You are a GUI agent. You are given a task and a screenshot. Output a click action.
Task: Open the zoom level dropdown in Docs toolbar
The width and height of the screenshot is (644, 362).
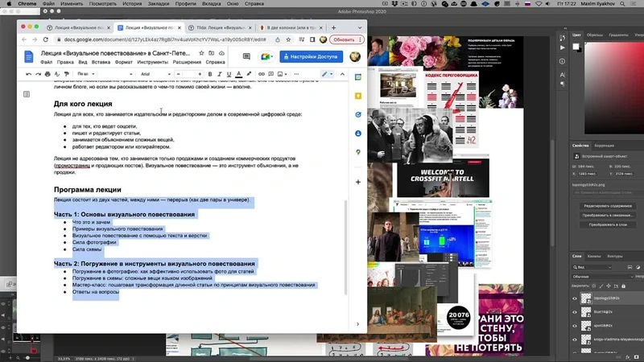[86, 74]
